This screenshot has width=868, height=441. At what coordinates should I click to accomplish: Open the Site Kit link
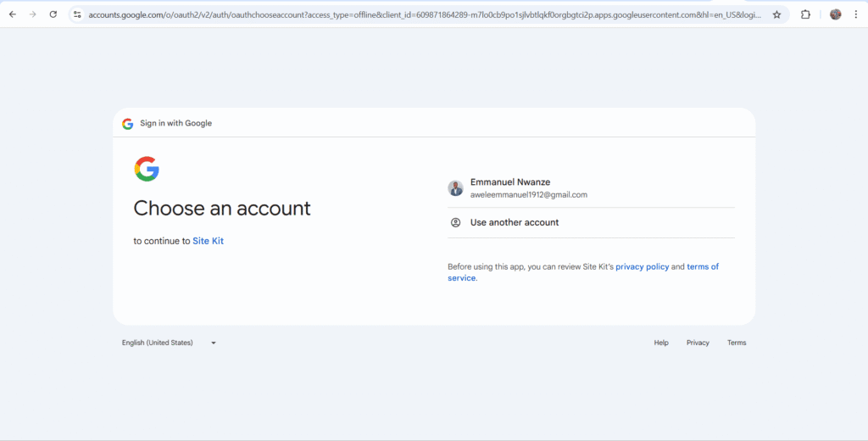(209, 241)
